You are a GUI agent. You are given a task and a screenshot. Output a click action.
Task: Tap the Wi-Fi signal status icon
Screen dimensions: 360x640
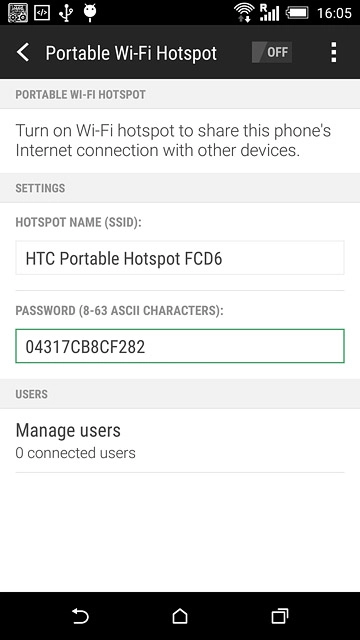(244, 13)
